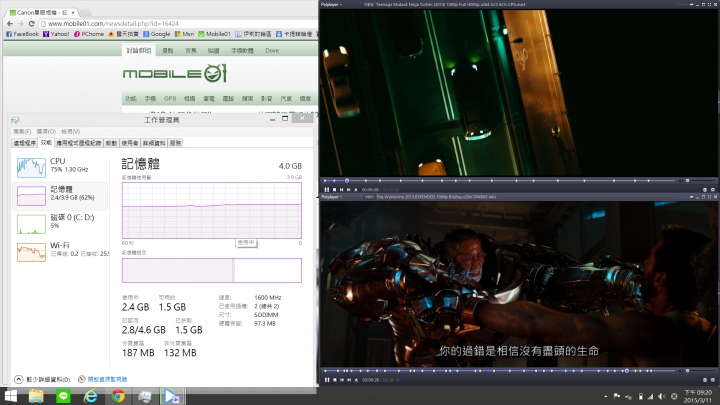Select the Dove tab on Mobile01 page

pyautogui.click(x=272, y=51)
